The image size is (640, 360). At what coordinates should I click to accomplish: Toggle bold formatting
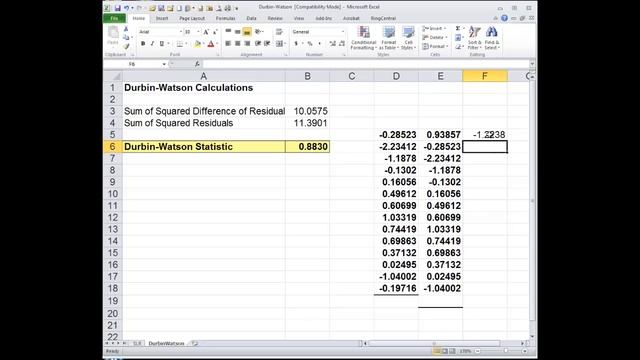tap(143, 44)
